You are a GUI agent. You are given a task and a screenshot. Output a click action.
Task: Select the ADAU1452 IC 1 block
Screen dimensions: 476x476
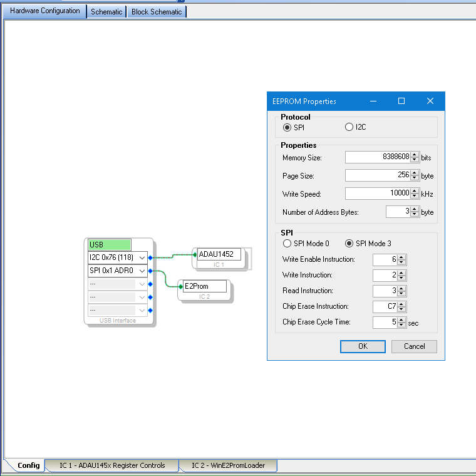[219, 258]
